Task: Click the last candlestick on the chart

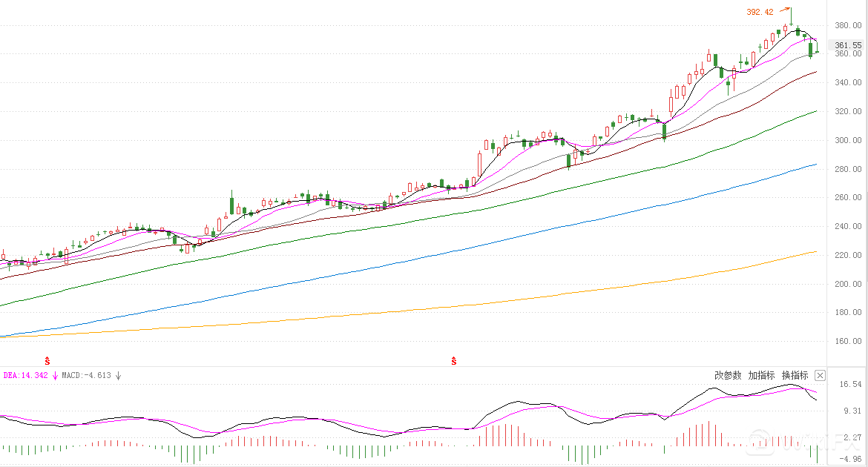Action: click(817, 50)
